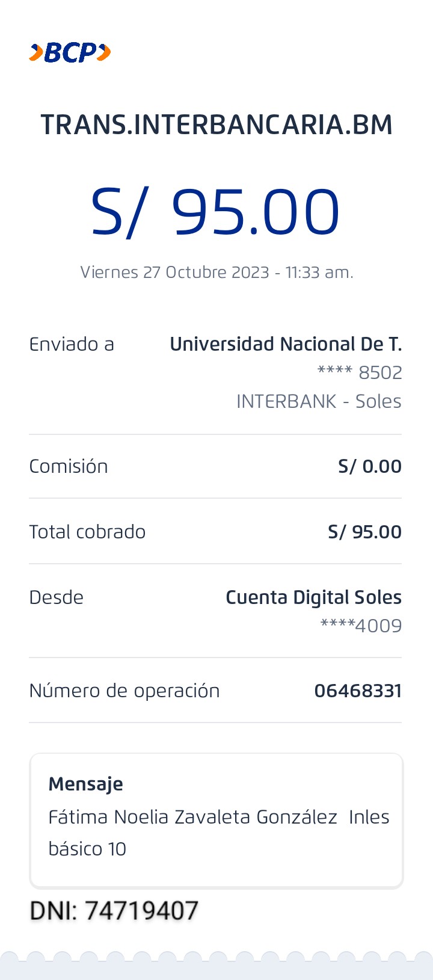
Task: Click the Comisión label
Action: click(69, 466)
